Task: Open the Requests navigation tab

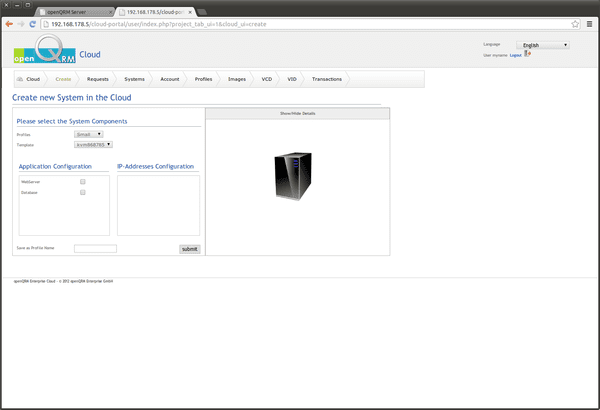Action: 98,79
